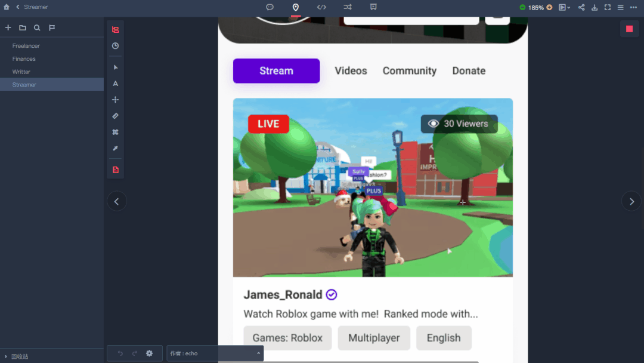Open the artboard flag icon in top bar
The height and width of the screenshot is (363, 644).
(373, 7)
